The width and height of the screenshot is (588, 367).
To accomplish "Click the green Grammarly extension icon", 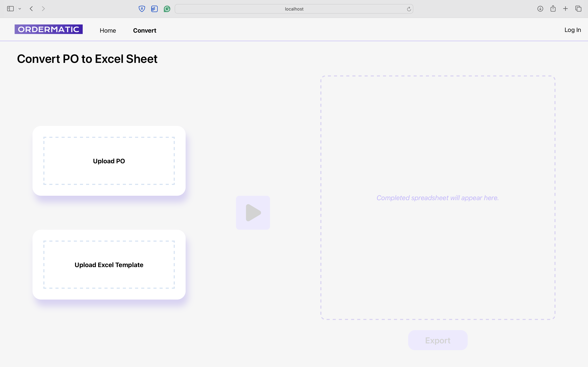I will click(167, 9).
